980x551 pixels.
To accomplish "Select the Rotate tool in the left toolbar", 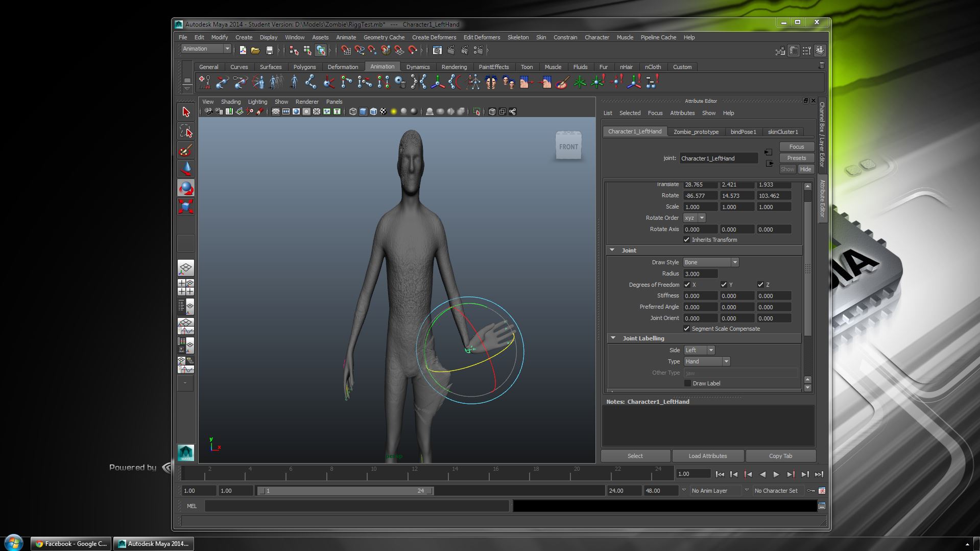I will (x=186, y=189).
